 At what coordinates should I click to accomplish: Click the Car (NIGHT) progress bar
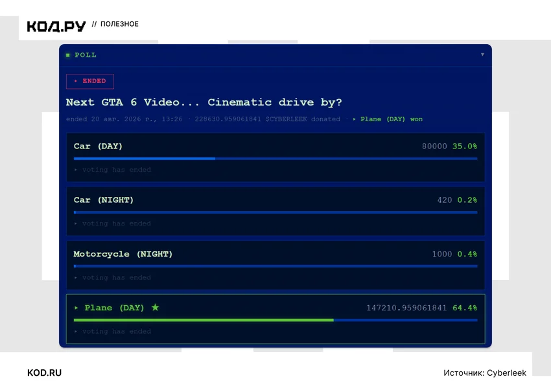[275, 213]
